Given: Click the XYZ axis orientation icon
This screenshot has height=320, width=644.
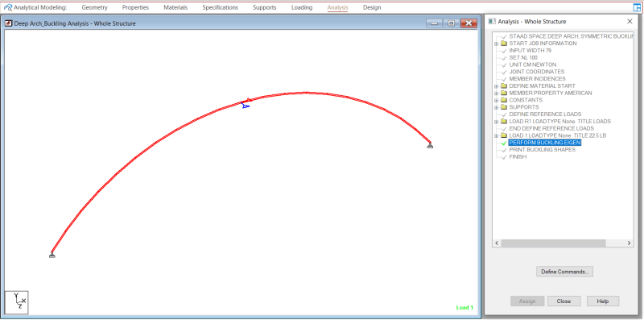Looking at the screenshot, I should point(16,302).
